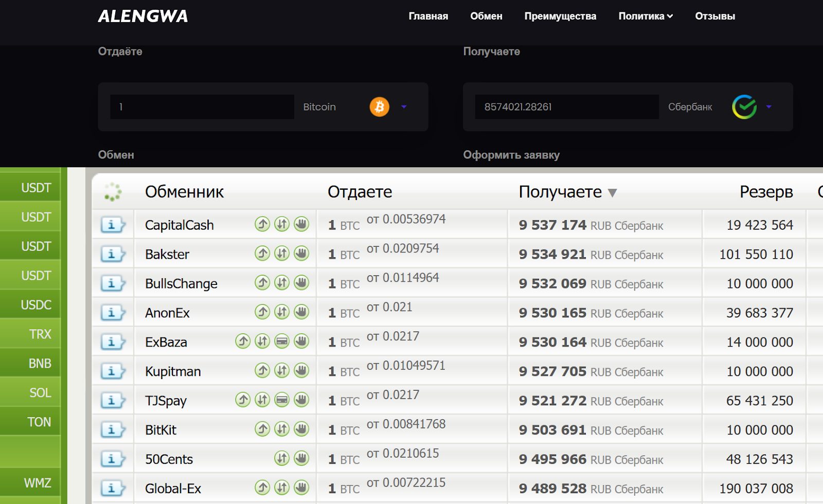The width and height of the screenshot is (823, 504).
Task: Click the curved arrow icon for CapitalCash
Action: click(x=262, y=224)
